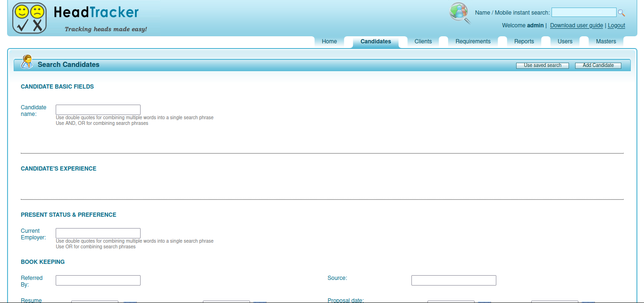The width and height of the screenshot is (644, 303).
Task: Click the BOOK KEEPING heading
Action: click(x=43, y=262)
